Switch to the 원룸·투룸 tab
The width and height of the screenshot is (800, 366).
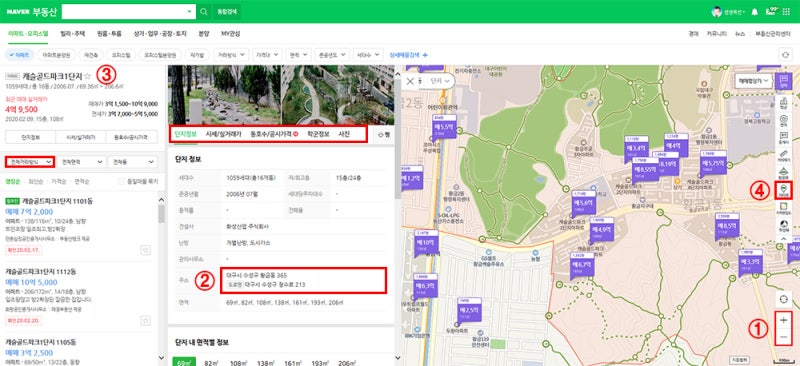(x=109, y=34)
